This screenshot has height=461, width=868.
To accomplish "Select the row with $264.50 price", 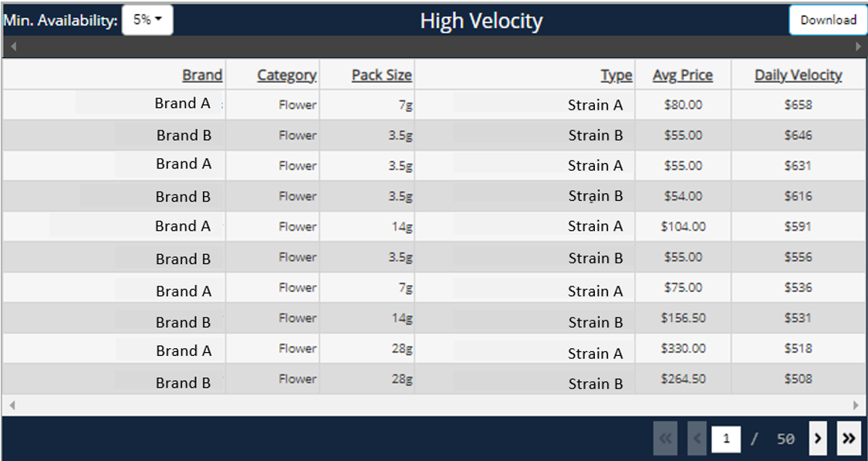I will tap(682, 379).
